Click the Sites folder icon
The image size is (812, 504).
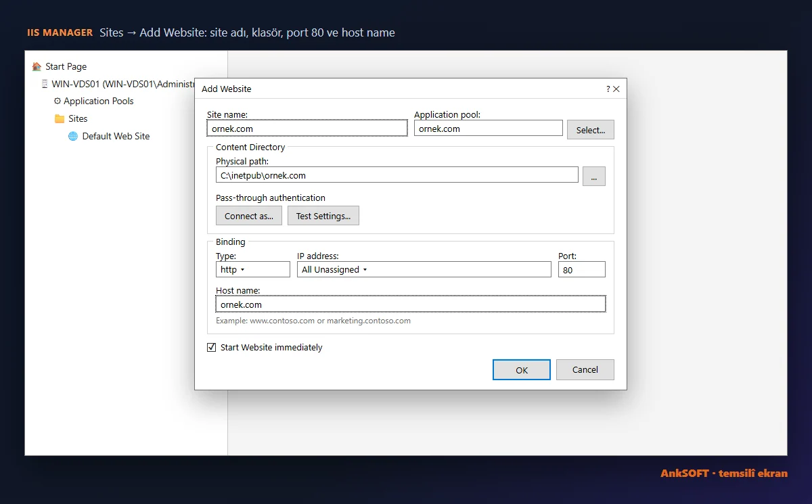(60, 118)
